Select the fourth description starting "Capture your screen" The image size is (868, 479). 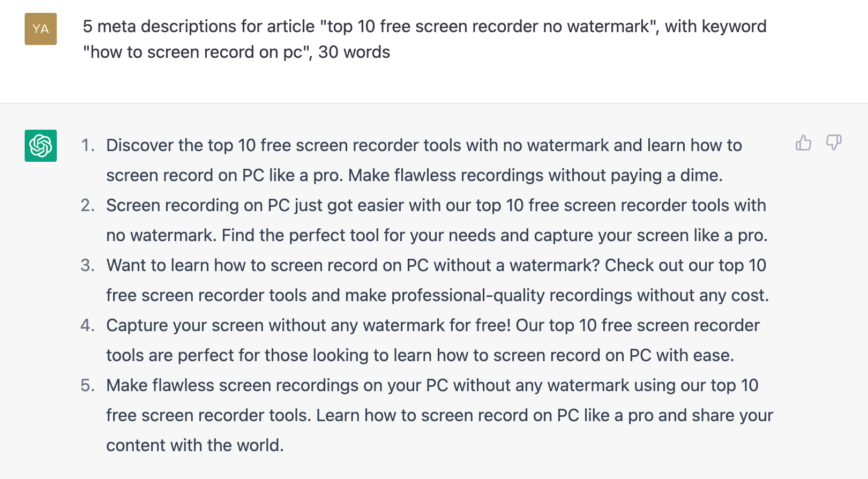pos(433,340)
